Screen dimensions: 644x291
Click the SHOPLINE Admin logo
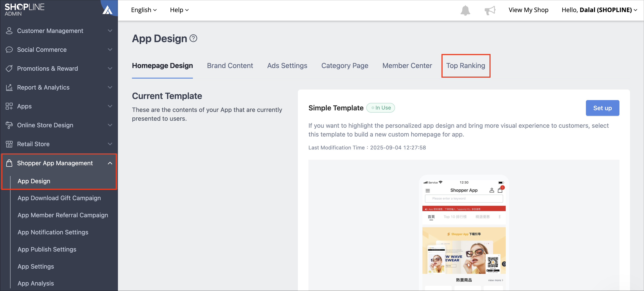point(25,9)
